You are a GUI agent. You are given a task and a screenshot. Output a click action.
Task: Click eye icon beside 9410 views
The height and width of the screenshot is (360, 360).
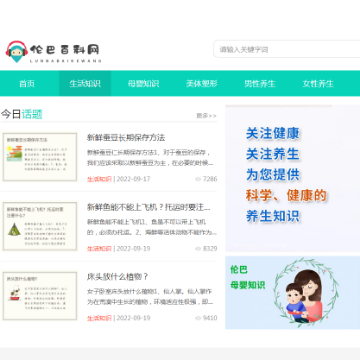[x=198, y=318]
